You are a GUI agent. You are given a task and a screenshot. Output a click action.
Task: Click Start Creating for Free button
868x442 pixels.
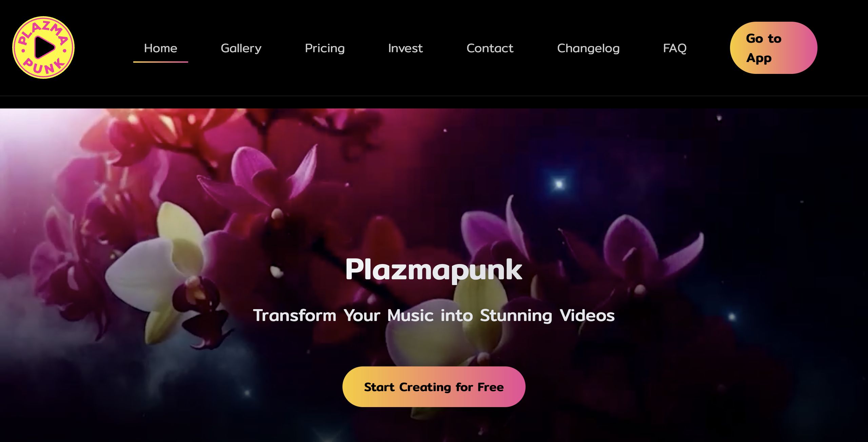(x=434, y=387)
